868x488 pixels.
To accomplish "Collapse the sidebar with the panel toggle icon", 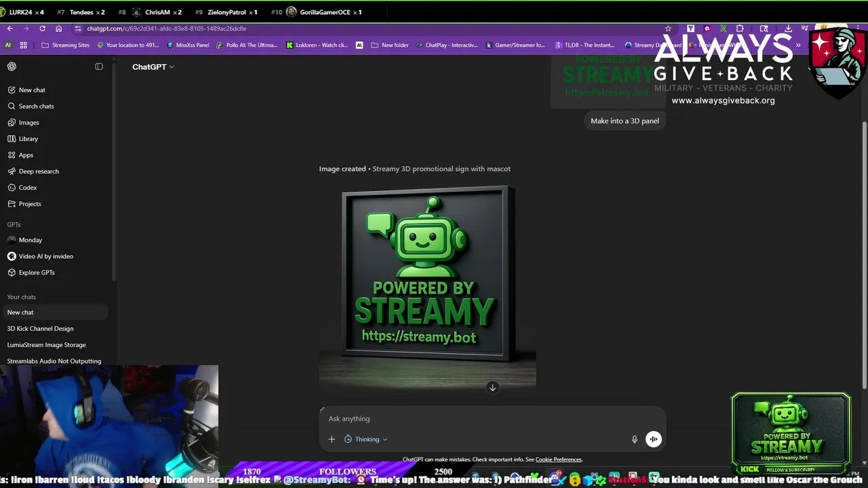I will coord(99,66).
